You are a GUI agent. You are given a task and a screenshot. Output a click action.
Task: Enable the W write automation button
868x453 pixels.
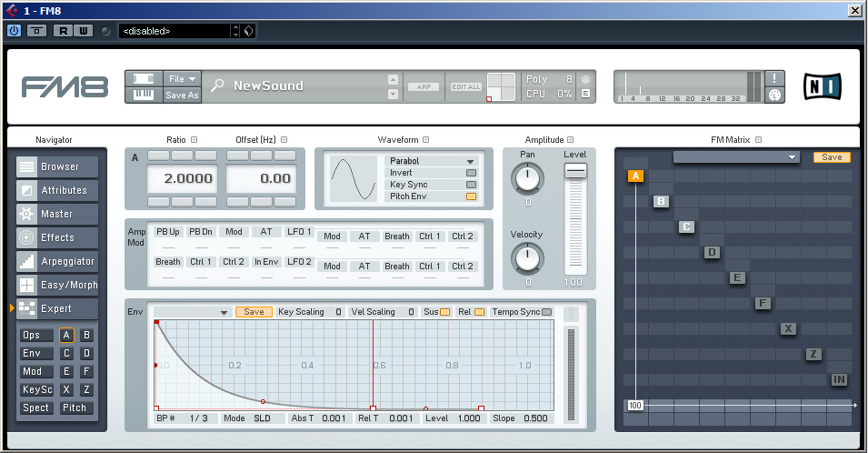(83, 31)
